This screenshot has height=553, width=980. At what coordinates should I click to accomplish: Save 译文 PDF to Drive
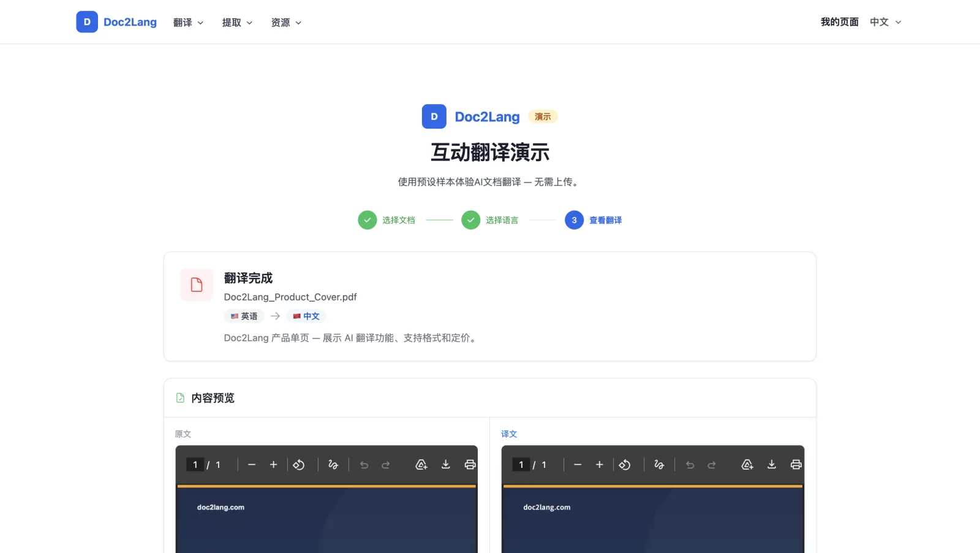tap(747, 465)
